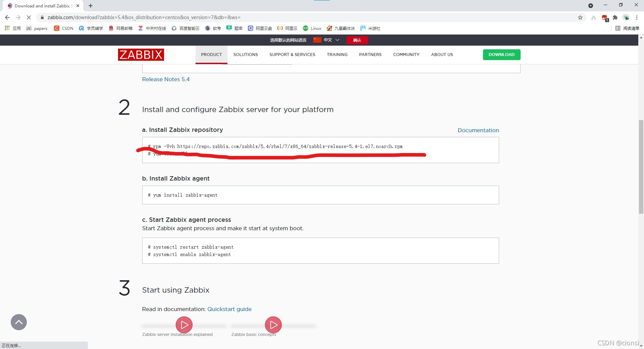The image size is (644, 349).
Task: Click the systemctl restart zabbix-agent line
Action: click(191, 247)
